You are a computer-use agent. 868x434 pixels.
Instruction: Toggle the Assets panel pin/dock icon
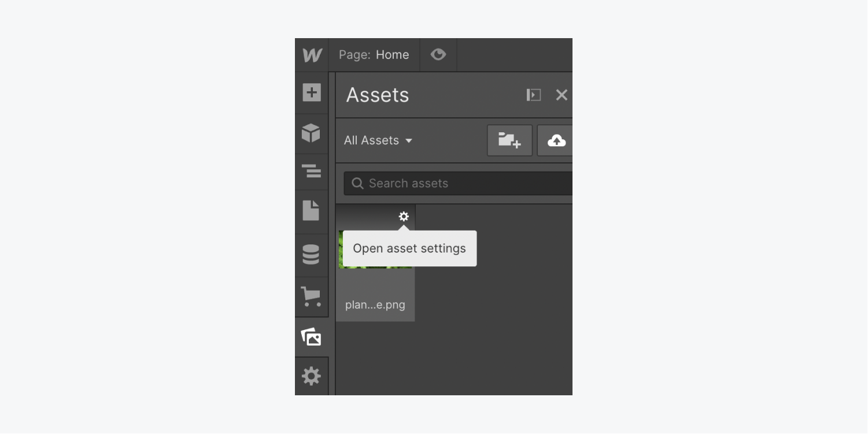click(x=534, y=95)
